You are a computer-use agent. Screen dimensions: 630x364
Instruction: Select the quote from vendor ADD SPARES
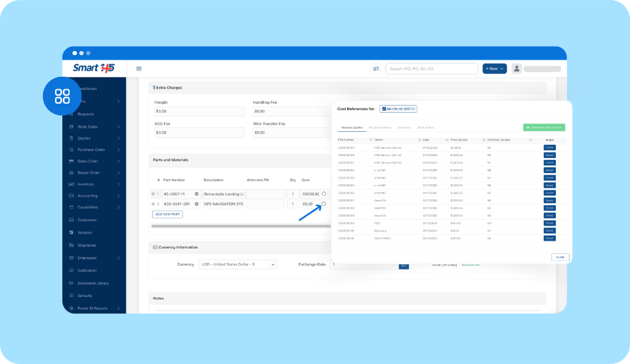coord(550,238)
